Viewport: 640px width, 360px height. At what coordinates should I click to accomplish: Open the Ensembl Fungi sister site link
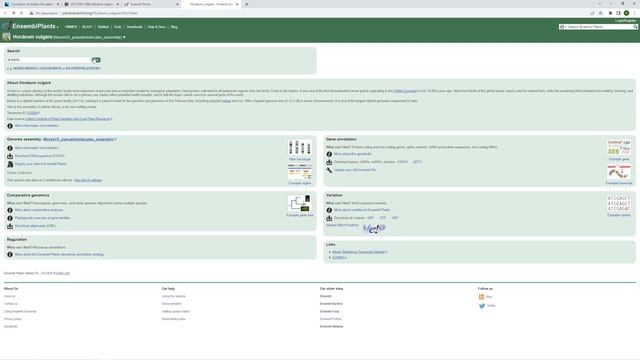[329, 311]
